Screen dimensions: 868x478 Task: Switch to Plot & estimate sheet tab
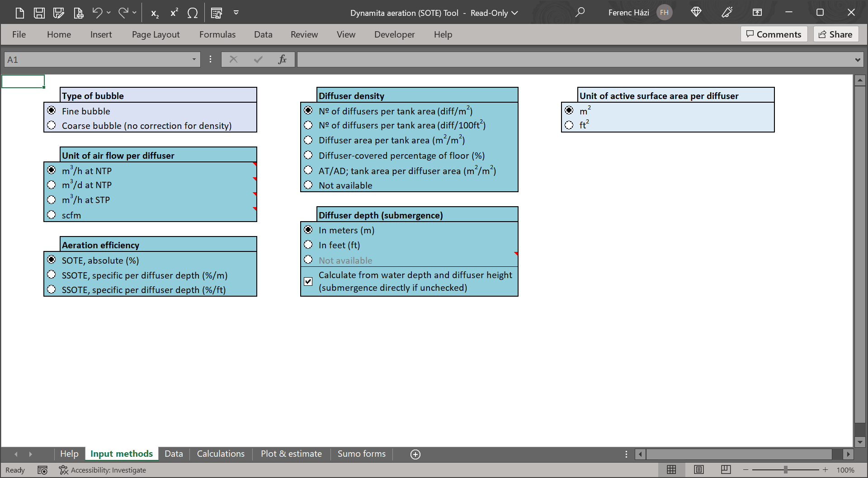tap(291, 454)
